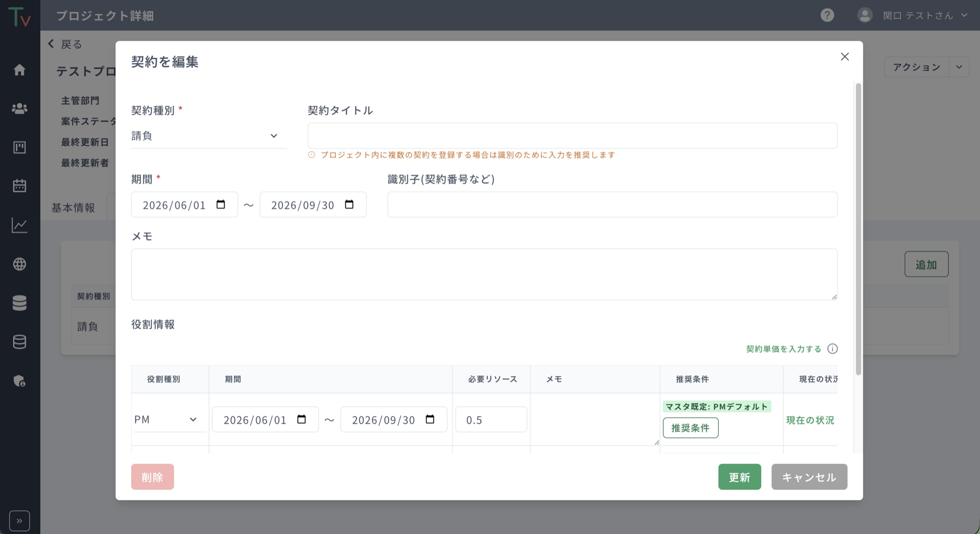Click the 契約単価を入力する link
This screenshot has width=980, height=534.
click(783, 349)
